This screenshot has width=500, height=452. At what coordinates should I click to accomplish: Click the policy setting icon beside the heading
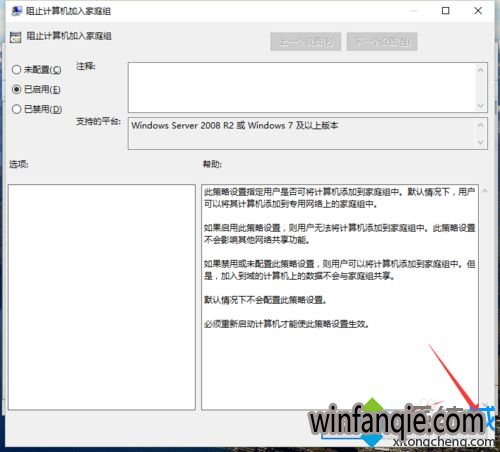tap(15, 37)
